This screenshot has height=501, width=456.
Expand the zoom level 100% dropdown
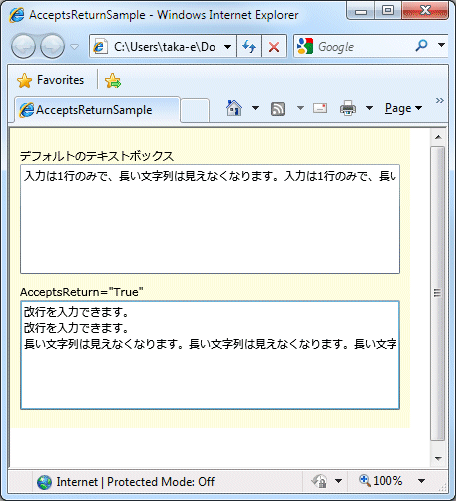click(421, 481)
